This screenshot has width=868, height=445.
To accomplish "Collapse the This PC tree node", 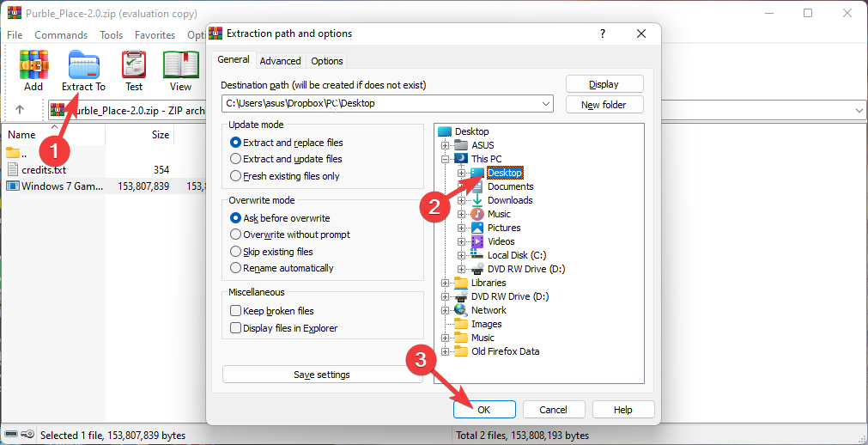I will (445, 159).
